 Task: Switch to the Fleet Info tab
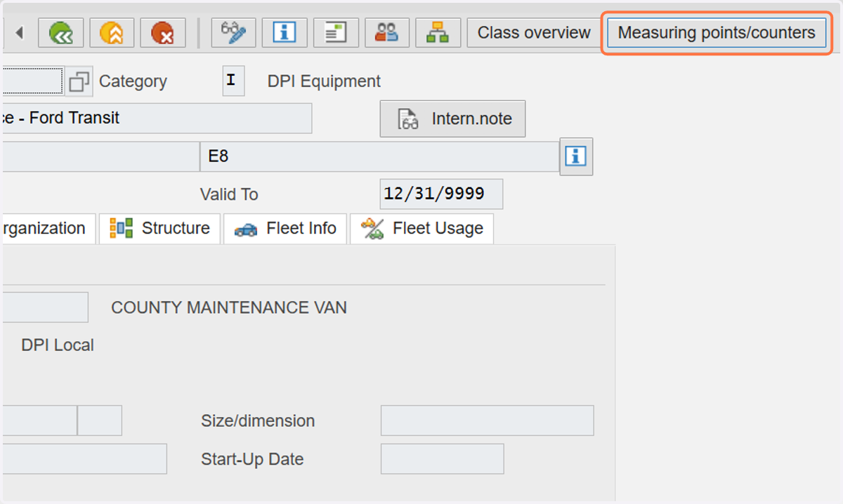pyautogui.click(x=285, y=229)
